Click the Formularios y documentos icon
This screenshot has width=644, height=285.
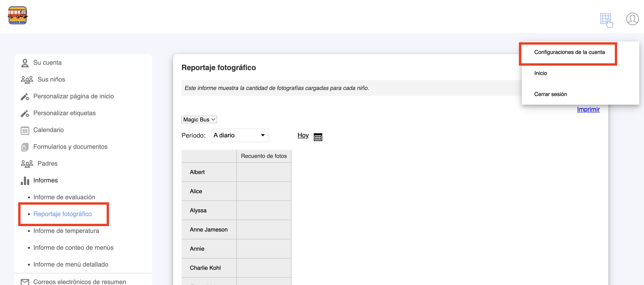(25, 147)
